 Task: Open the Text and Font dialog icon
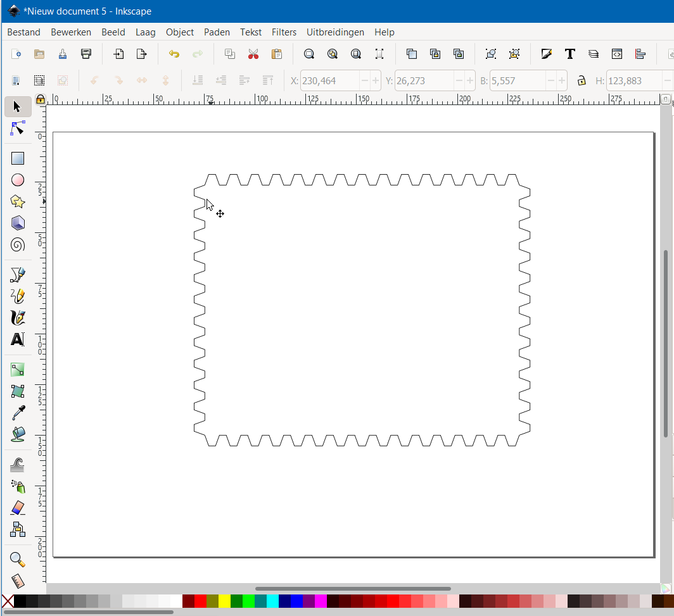(x=569, y=54)
